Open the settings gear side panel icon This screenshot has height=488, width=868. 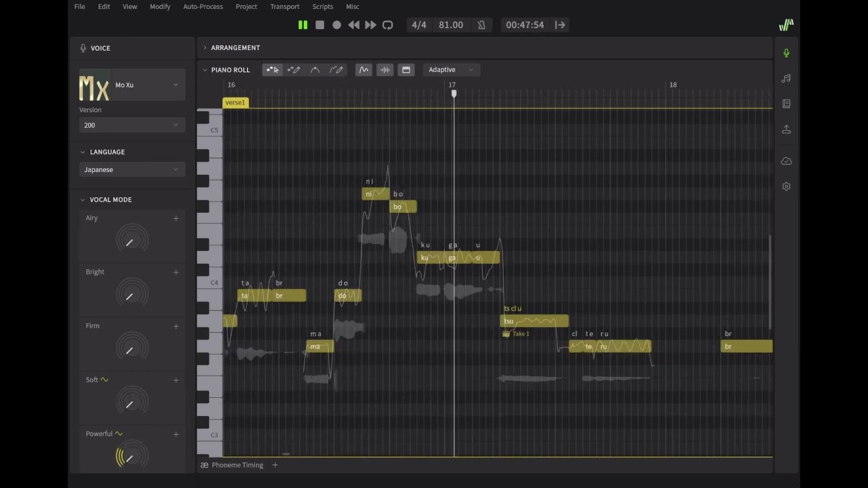pos(787,186)
